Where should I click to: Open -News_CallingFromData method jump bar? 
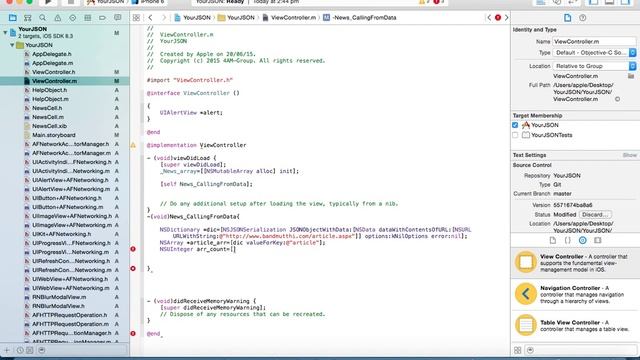(360, 18)
